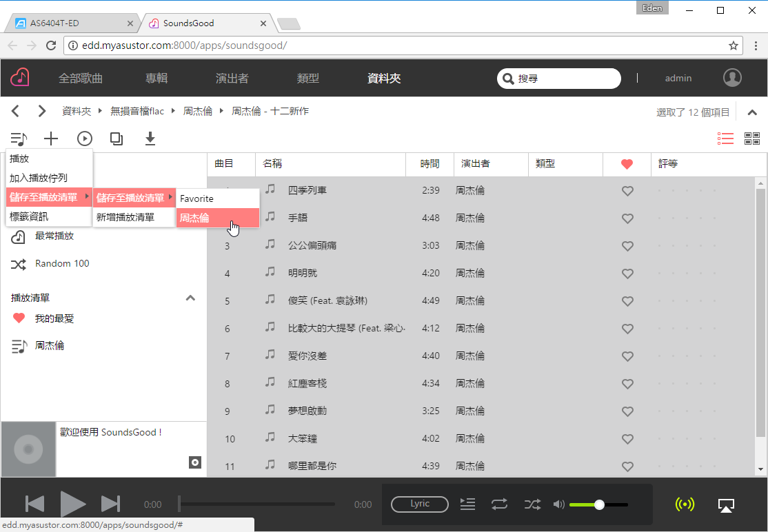Open the 類型 tab
This screenshot has width=768, height=532.
308,79
